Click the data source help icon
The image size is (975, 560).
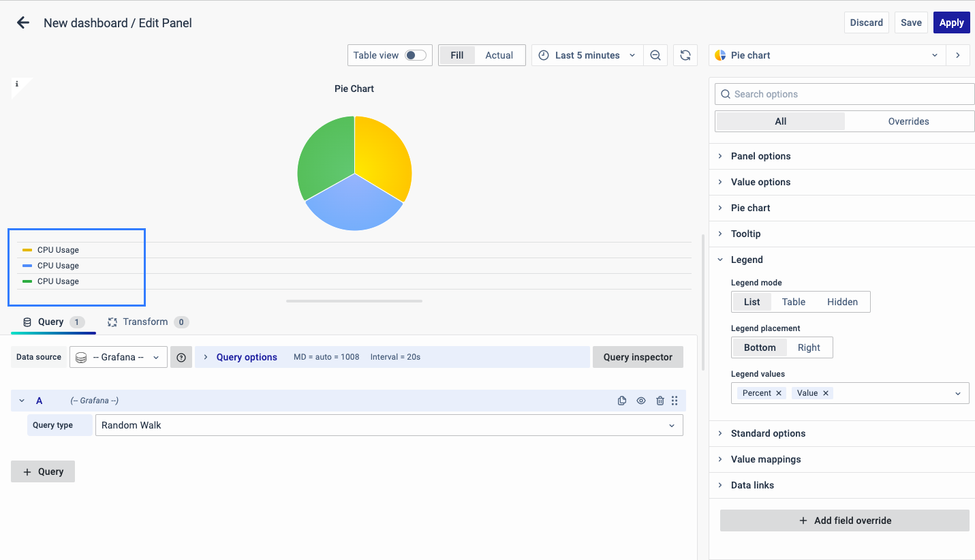[181, 357]
